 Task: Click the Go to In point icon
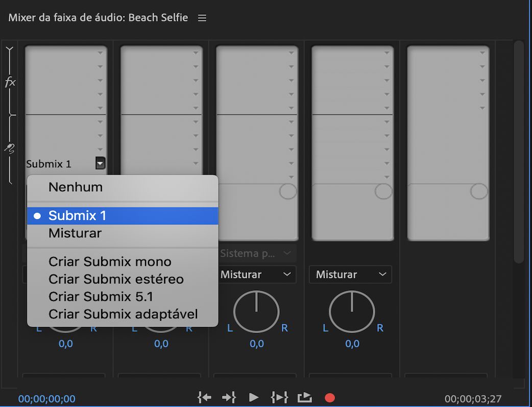[x=204, y=397]
